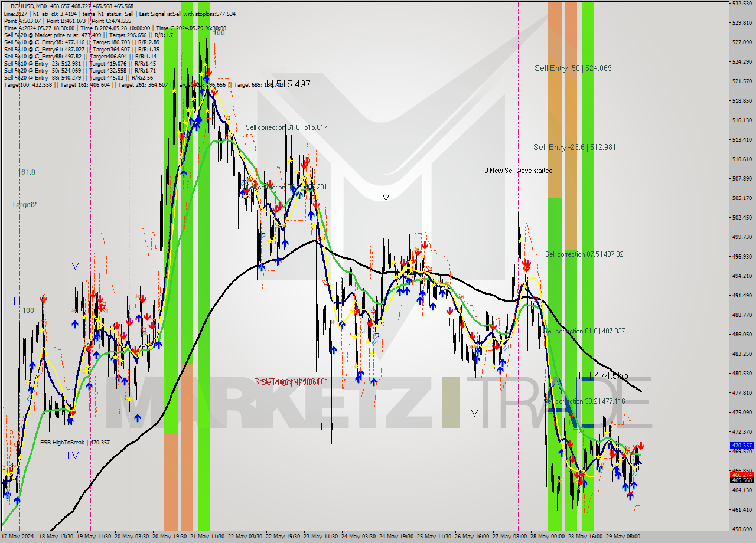Click the blue 'V' wave label on left
The height and width of the screenshot is (543, 756).
[75, 266]
